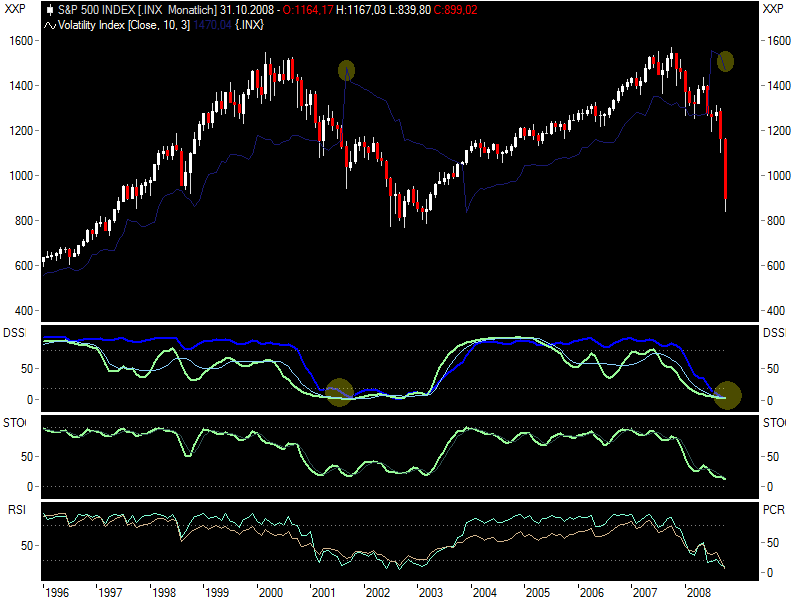
Task: Click the PCR panel label
Action: [774, 510]
